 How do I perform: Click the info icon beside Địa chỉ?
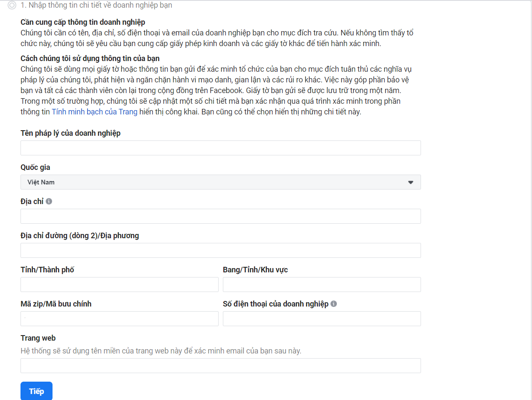[49, 201]
